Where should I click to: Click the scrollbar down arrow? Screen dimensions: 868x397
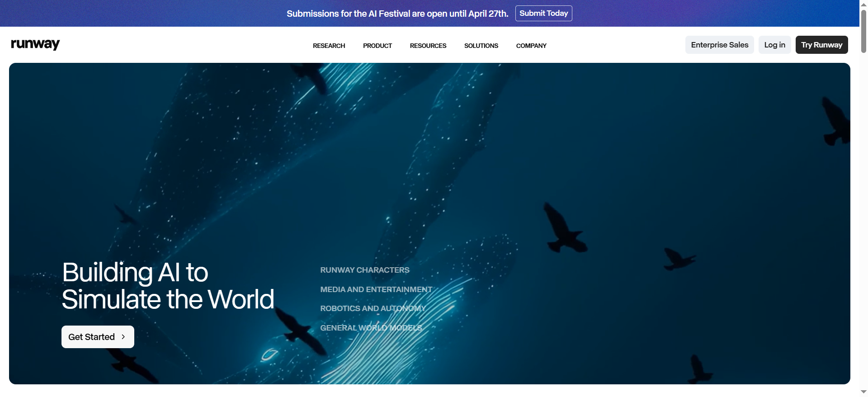pos(863,392)
